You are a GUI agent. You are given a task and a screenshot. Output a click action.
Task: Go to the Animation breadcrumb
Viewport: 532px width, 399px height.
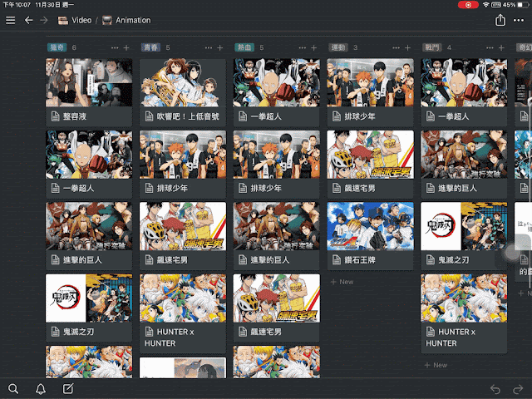click(x=126, y=20)
